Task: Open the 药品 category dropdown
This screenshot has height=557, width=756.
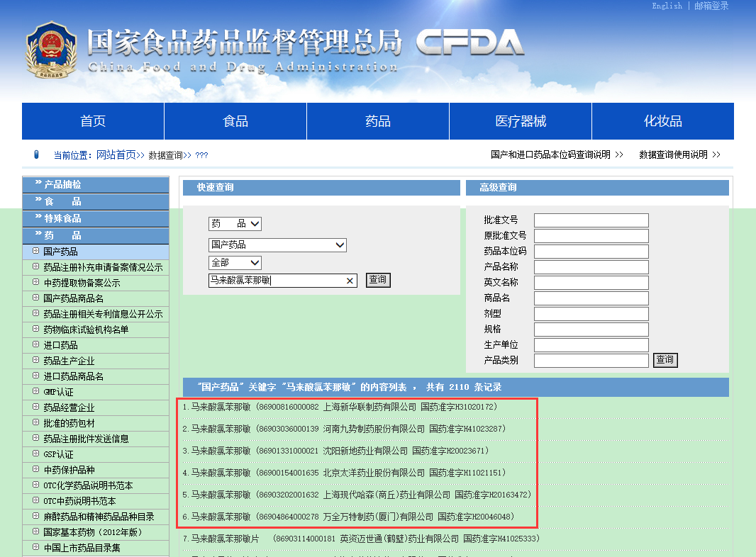Action: pyautogui.click(x=235, y=224)
